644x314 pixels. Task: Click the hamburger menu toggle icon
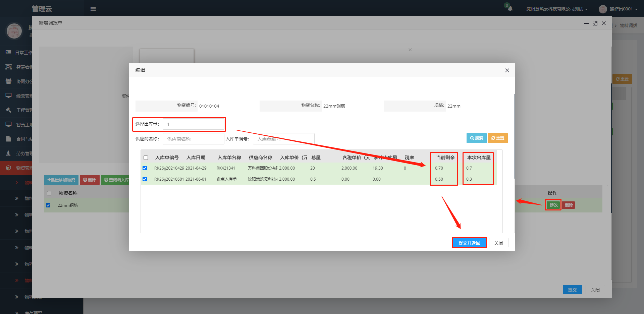click(x=93, y=9)
